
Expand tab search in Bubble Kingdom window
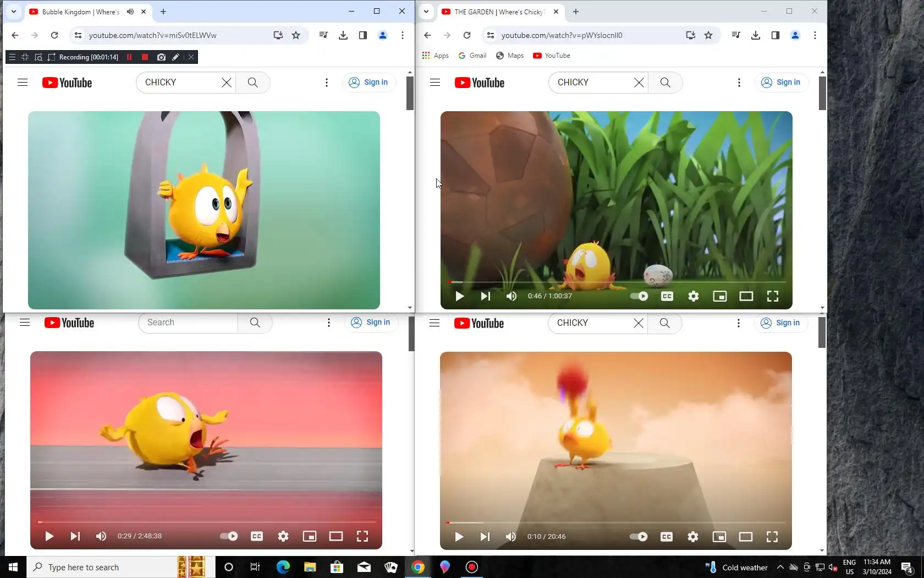tap(14, 12)
